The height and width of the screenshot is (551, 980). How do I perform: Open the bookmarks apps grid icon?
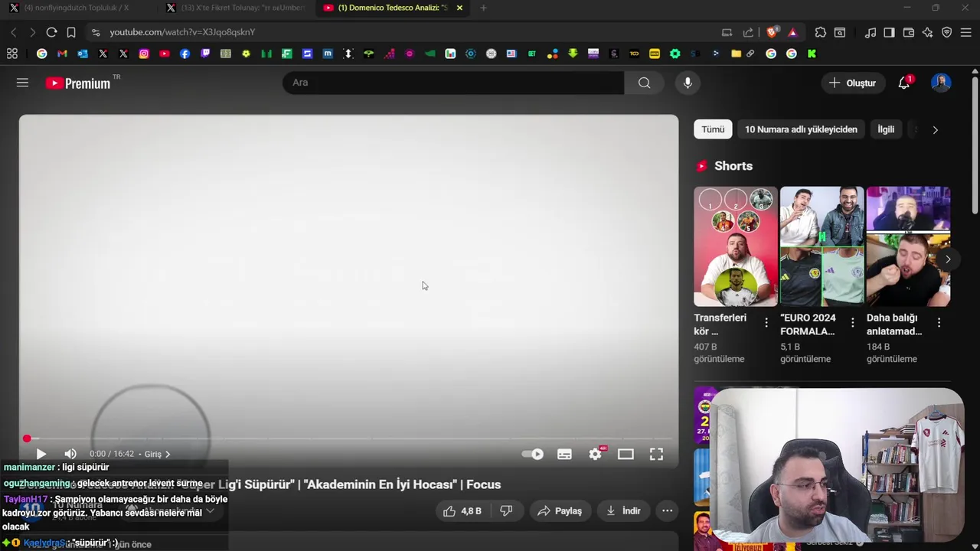click(x=11, y=54)
